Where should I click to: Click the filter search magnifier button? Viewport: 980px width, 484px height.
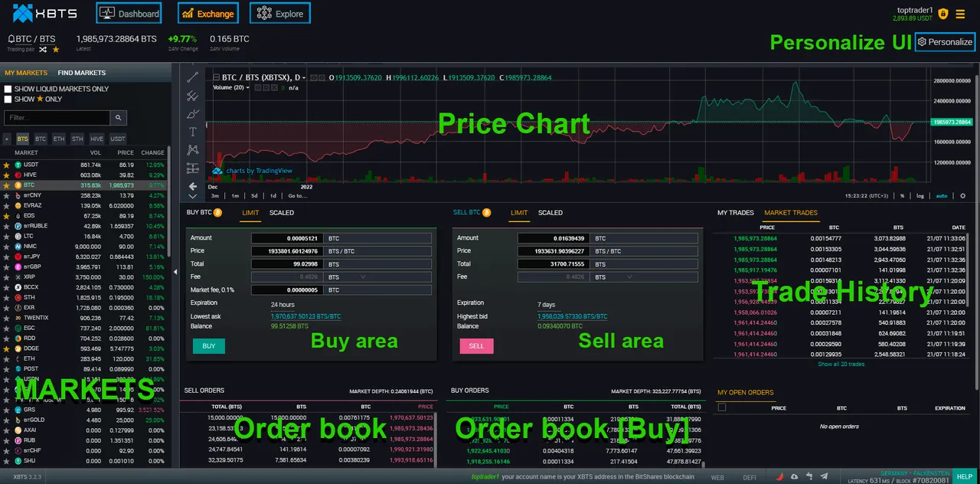118,118
